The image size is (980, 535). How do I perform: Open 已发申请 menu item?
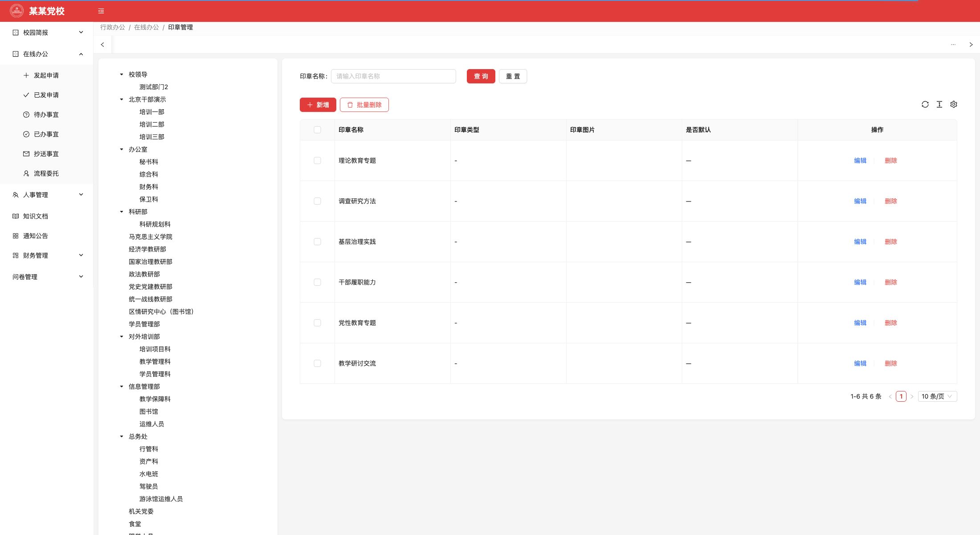click(x=46, y=95)
